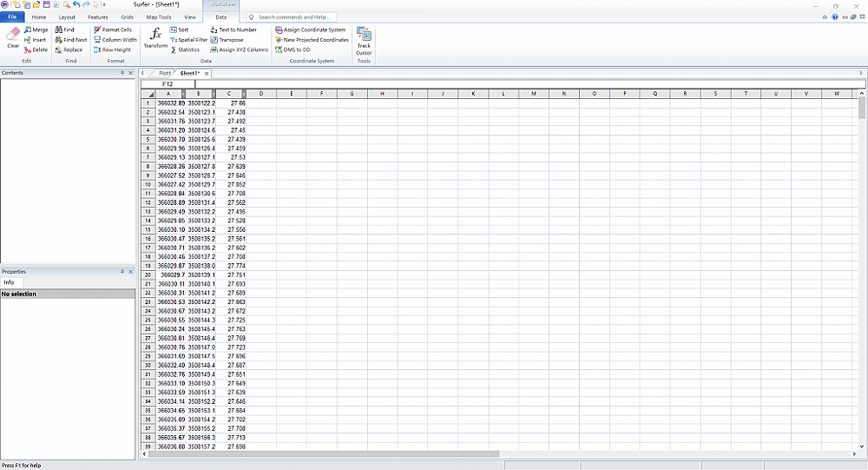The image size is (868, 470).
Task: Click Text to Number
Action: click(x=233, y=30)
